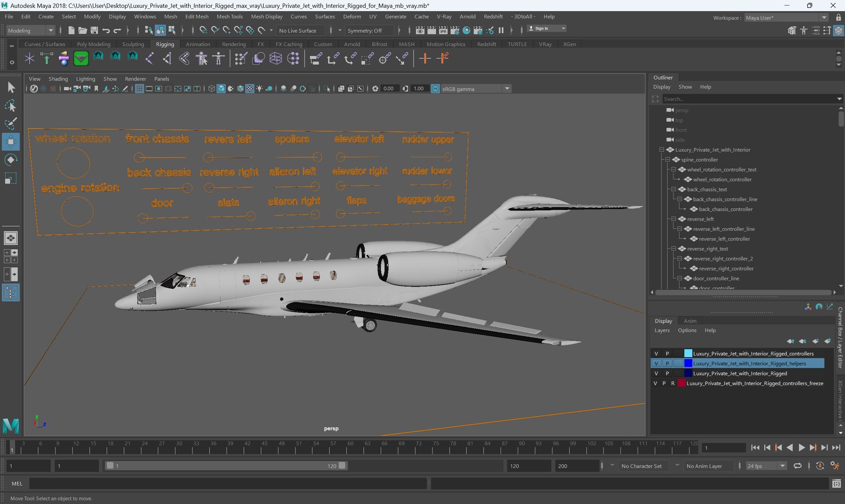Choose the Lasso select tool

pyautogui.click(x=10, y=106)
